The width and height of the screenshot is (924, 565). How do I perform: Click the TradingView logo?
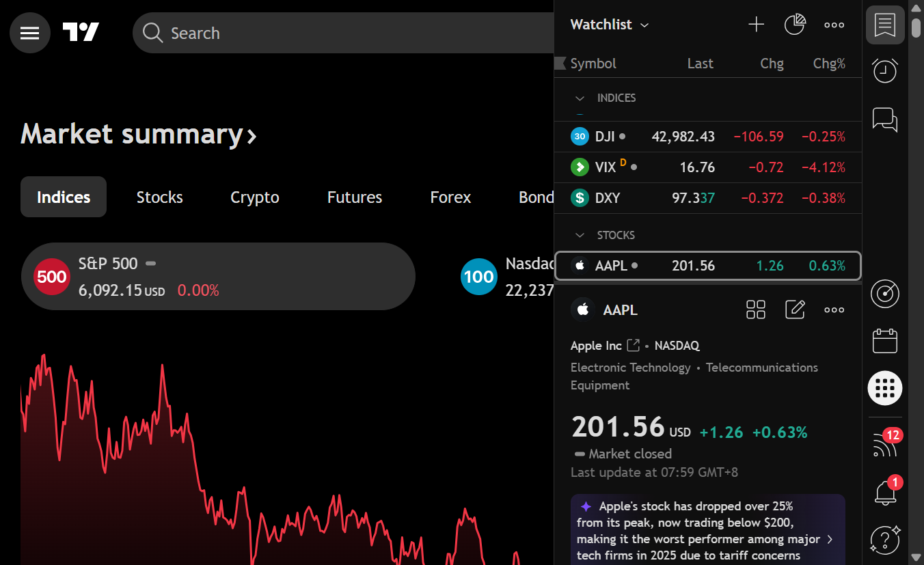[x=81, y=32]
